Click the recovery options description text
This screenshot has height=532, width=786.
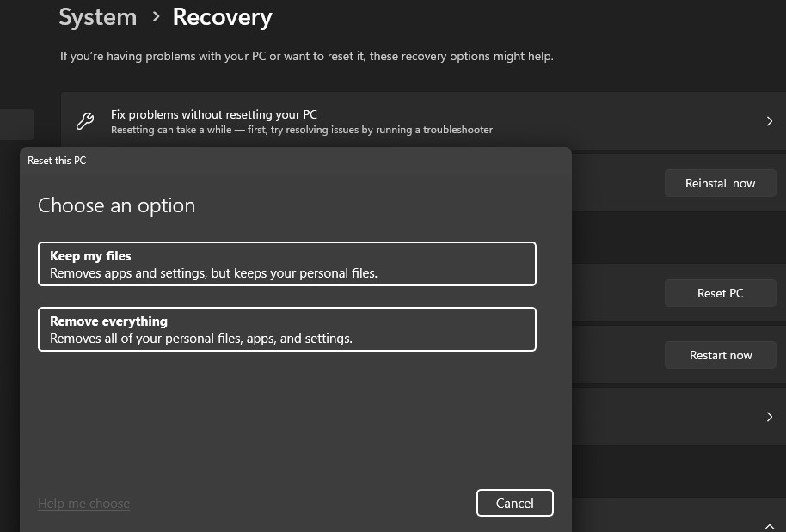pos(307,56)
